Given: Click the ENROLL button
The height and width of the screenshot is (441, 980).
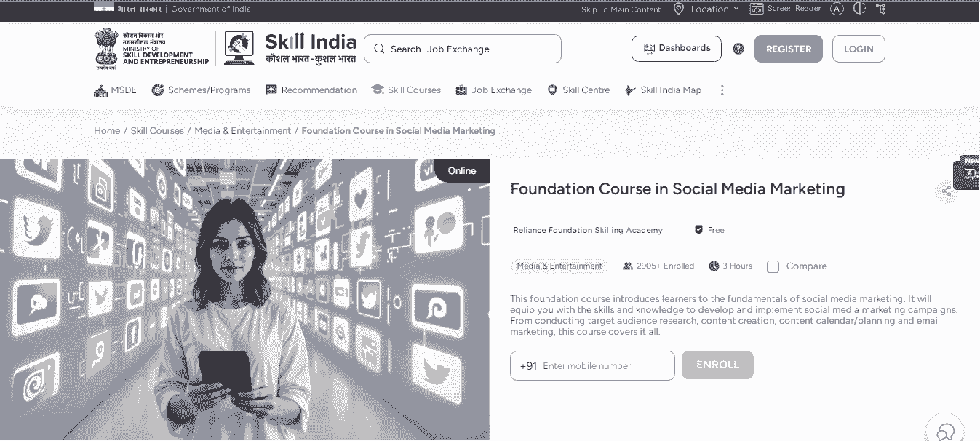Looking at the screenshot, I should coord(717,365).
